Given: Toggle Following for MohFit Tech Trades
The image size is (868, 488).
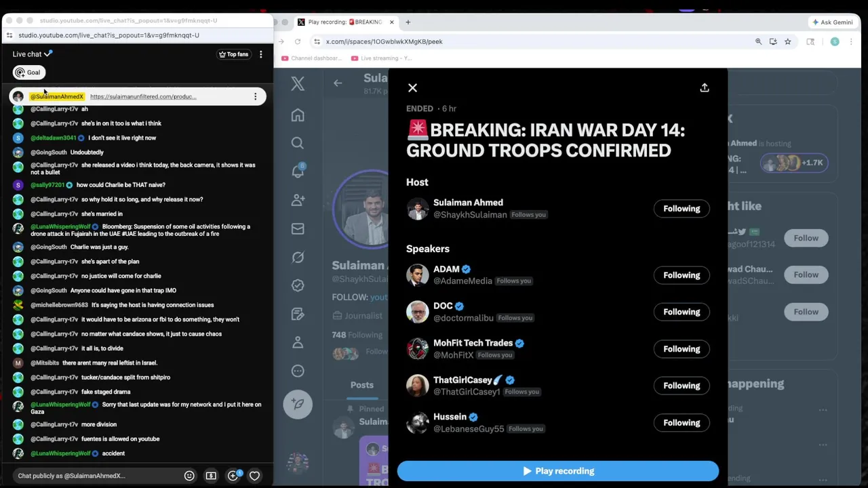Looking at the screenshot, I should (x=682, y=349).
